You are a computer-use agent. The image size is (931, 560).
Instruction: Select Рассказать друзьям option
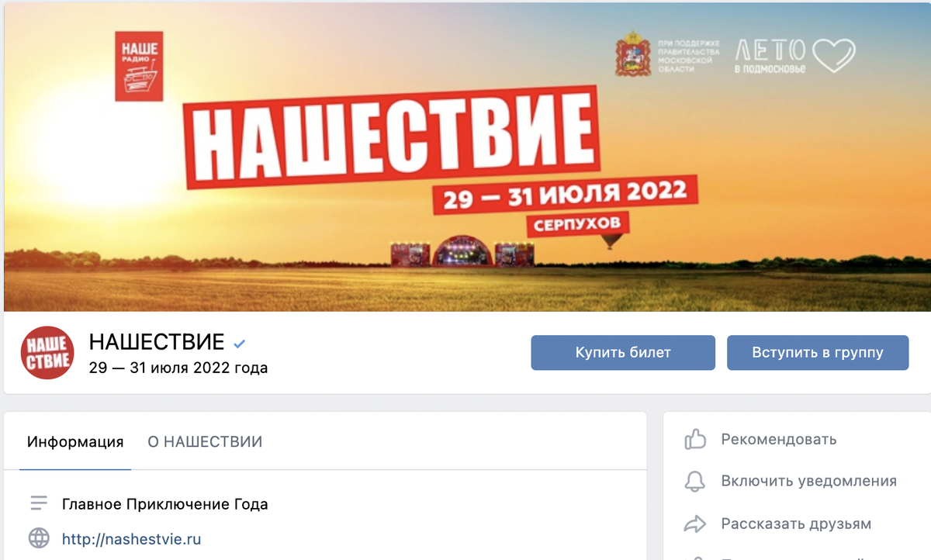pyautogui.click(x=796, y=524)
